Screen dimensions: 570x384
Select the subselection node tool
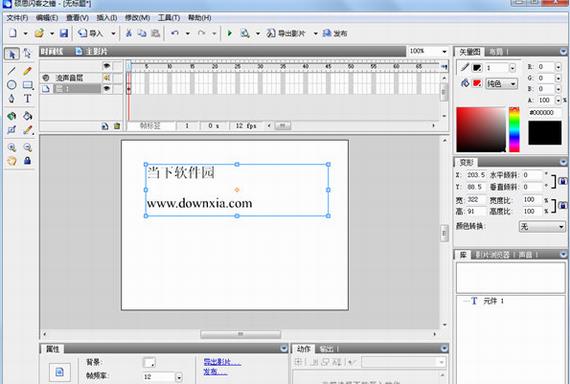coord(28,54)
